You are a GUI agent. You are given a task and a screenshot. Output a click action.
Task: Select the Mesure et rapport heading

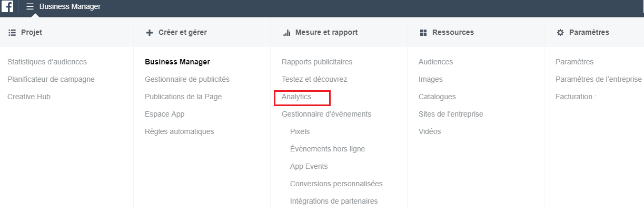(326, 33)
